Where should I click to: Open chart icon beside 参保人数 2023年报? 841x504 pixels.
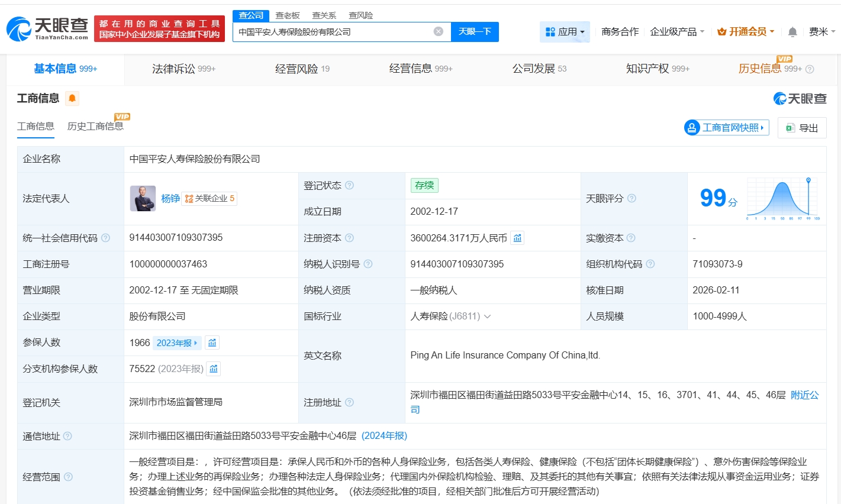click(212, 343)
